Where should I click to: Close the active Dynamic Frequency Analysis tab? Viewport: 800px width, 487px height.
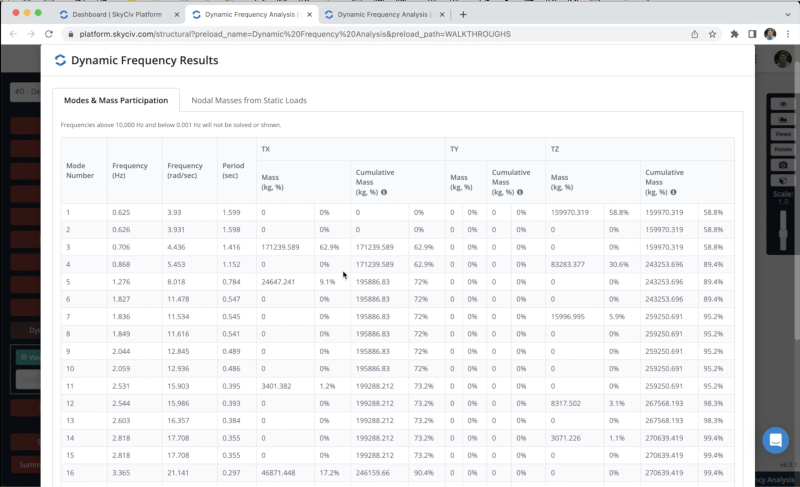tap(309, 15)
